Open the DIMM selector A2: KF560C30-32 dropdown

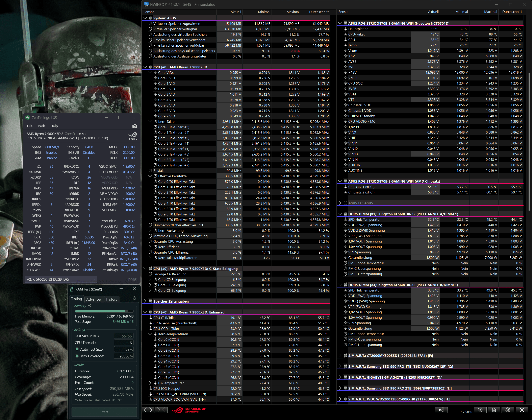[61, 279]
